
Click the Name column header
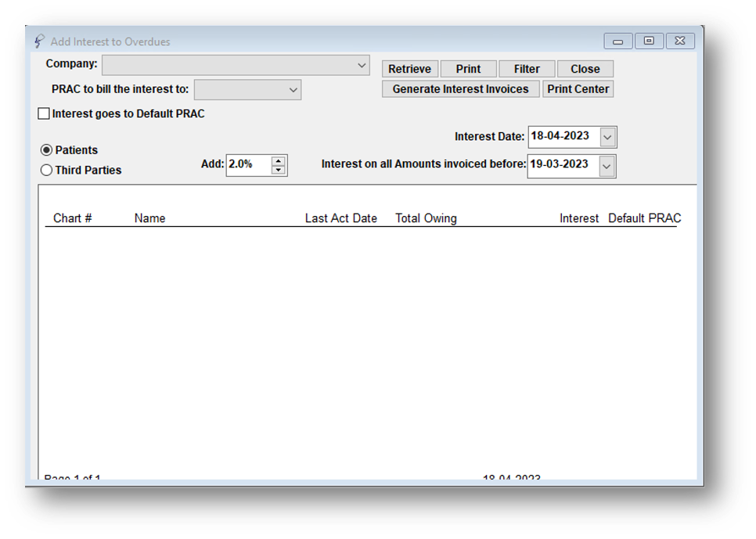coord(150,218)
